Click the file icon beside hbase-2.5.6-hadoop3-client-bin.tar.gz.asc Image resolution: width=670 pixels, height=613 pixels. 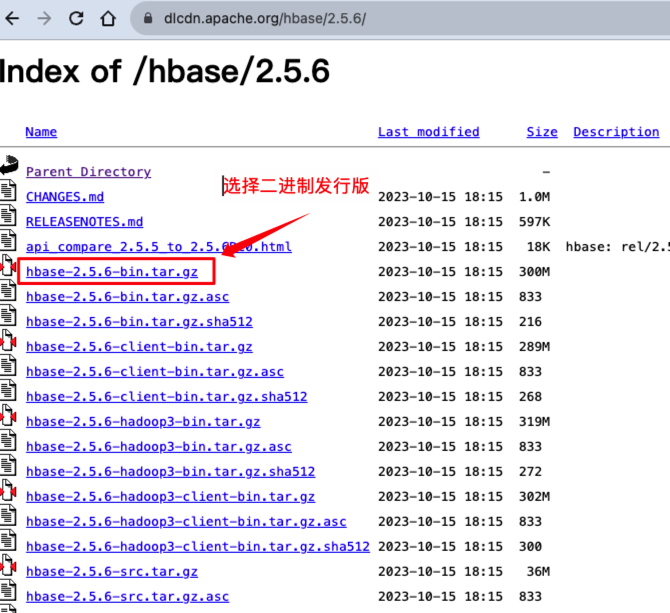[x=8, y=515]
